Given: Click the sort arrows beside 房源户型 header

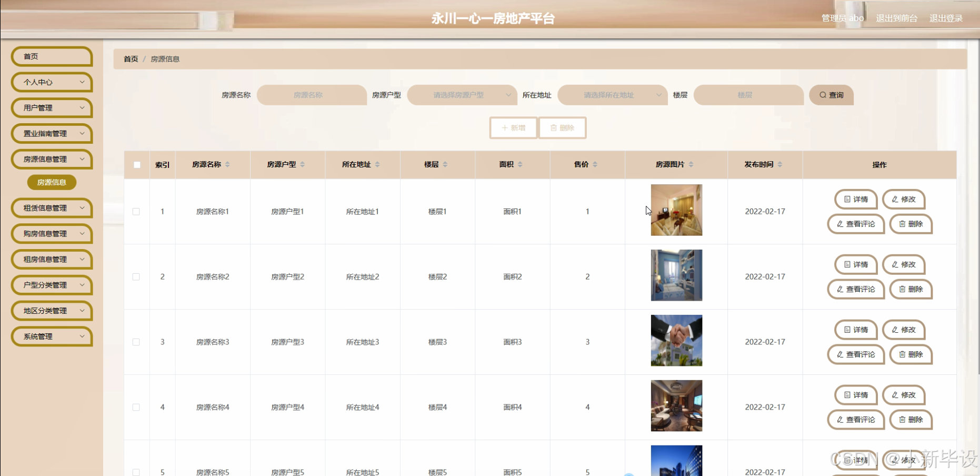Looking at the screenshot, I should point(303,164).
